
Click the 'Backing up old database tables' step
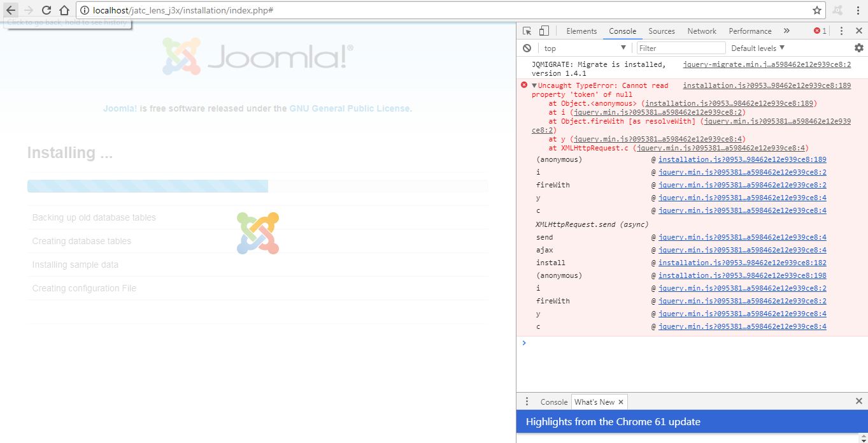click(x=94, y=217)
